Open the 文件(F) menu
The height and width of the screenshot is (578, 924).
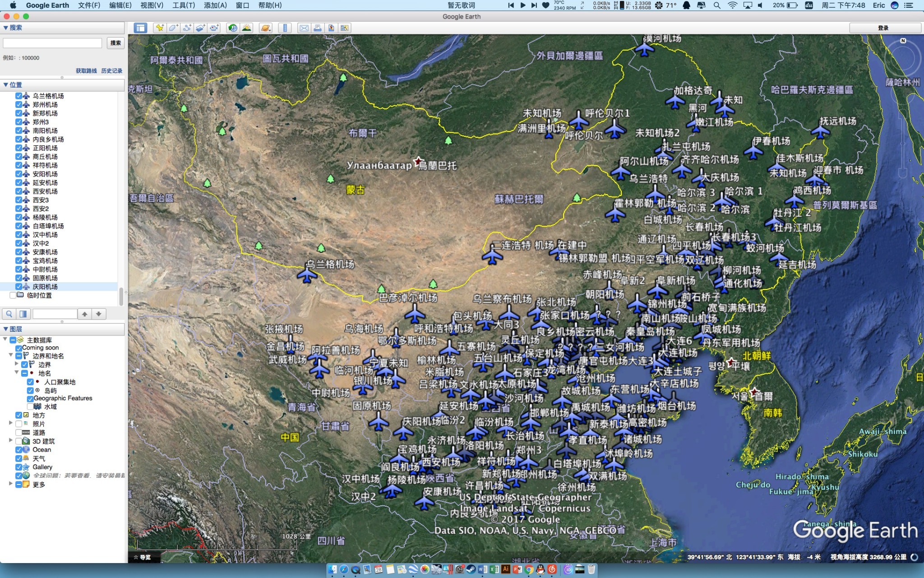[89, 5]
